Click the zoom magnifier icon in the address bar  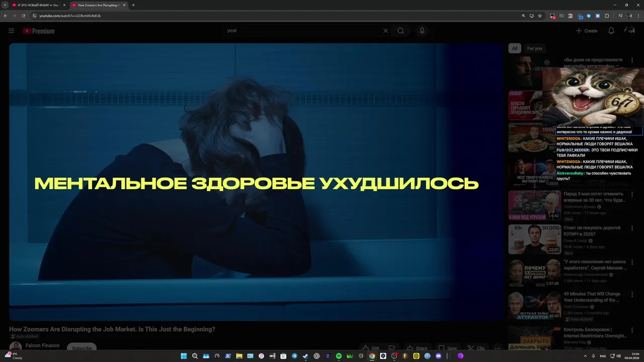click(x=523, y=16)
